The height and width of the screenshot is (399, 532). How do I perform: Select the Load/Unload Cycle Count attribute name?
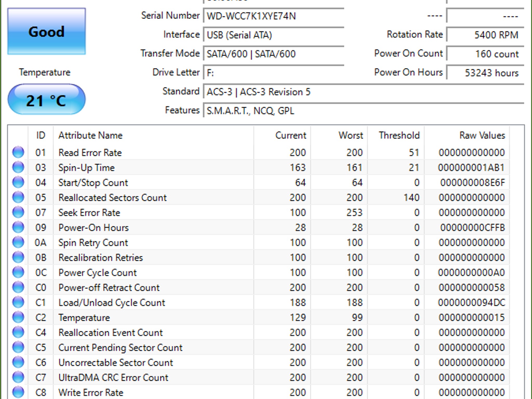click(112, 303)
